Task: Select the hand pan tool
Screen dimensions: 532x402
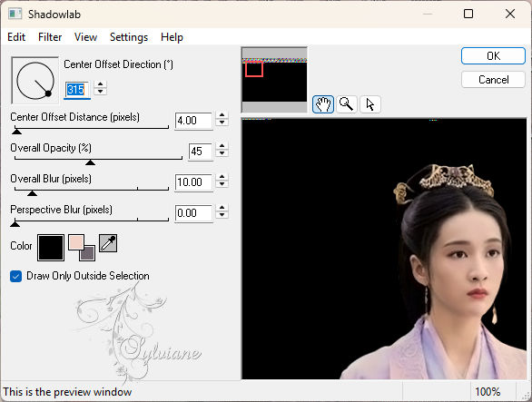Action: [322, 104]
